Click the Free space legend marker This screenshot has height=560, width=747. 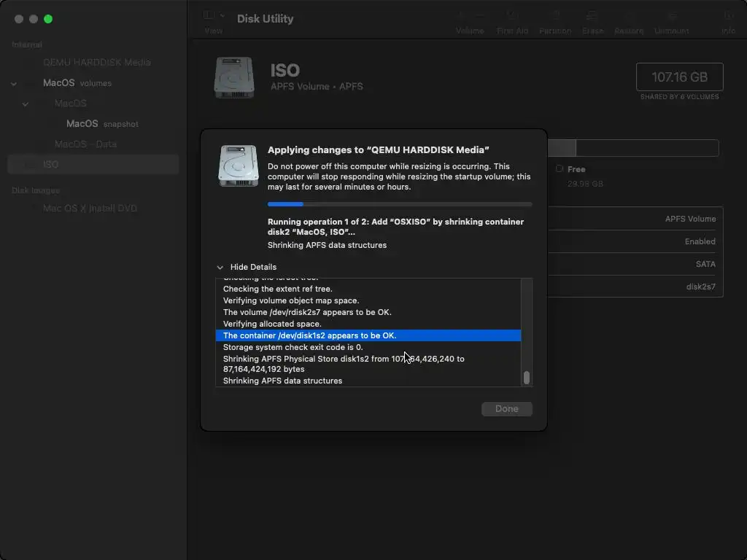(560, 168)
